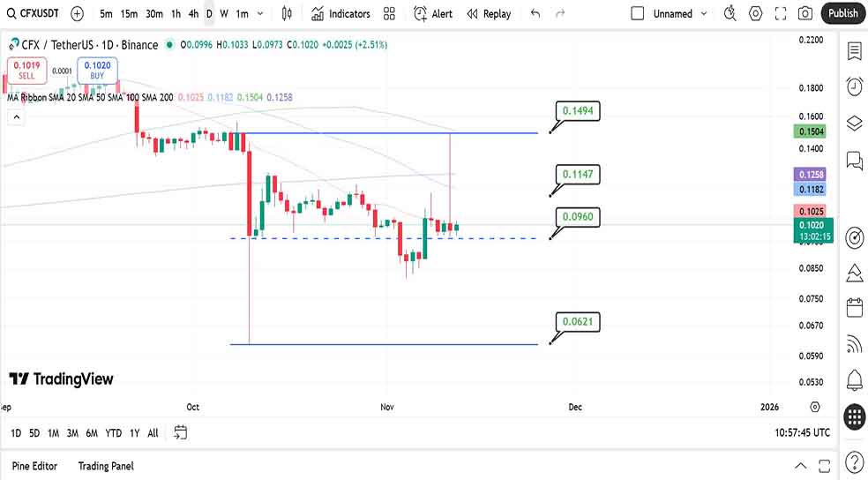Open the layout templates grid icon
Viewport: 868px width, 480px height.
click(x=389, y=13)
